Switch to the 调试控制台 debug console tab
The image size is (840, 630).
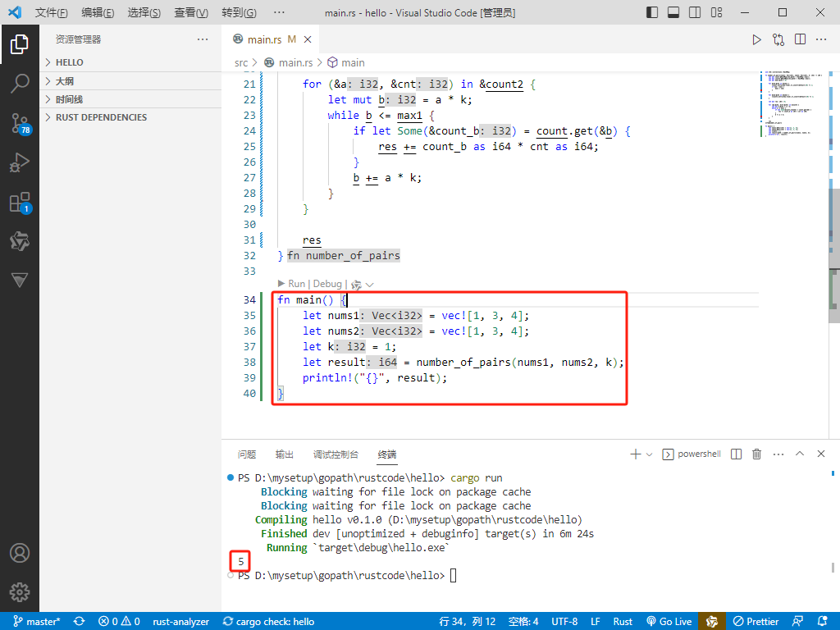pos(336,454)
